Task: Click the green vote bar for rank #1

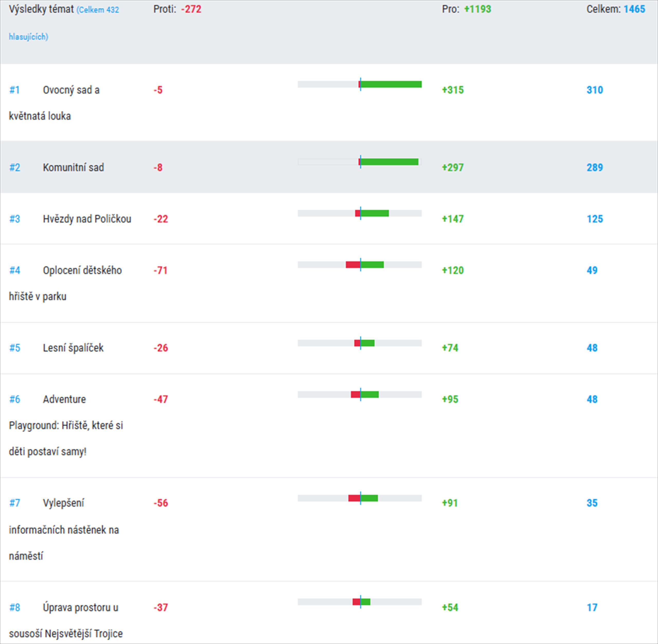Action: (x=391, y=84)
